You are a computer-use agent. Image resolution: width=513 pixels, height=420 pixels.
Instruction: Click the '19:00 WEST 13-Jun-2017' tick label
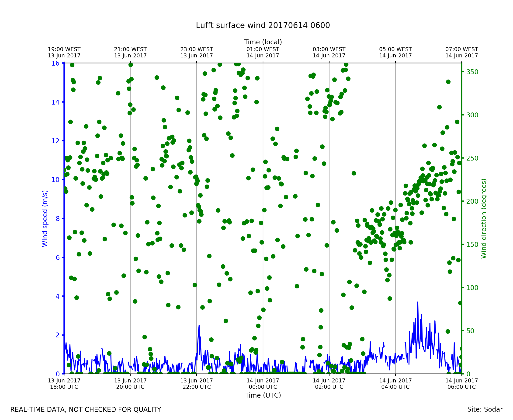(64, 52)
